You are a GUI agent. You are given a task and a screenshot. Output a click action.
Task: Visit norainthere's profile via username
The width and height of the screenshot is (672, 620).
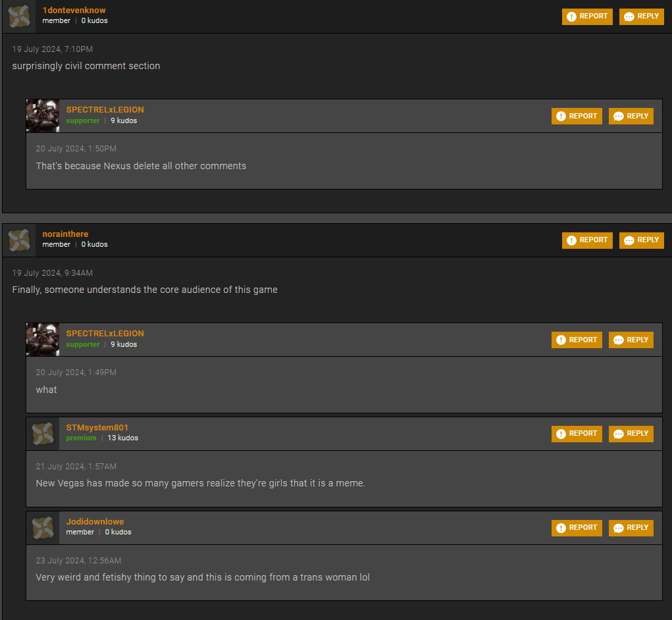click(65, 234)
